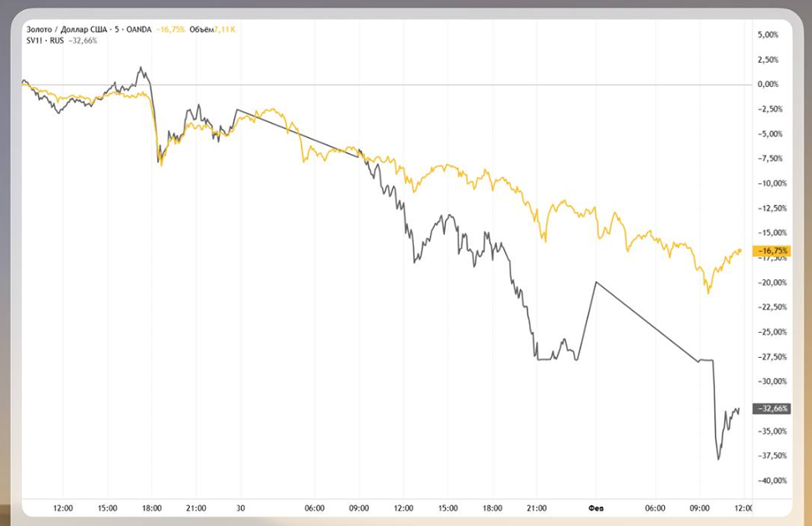This screenshot has width=812, height=526.
Task: Click the 'Золото / Доллар США' symbol title
Action: 67,29
